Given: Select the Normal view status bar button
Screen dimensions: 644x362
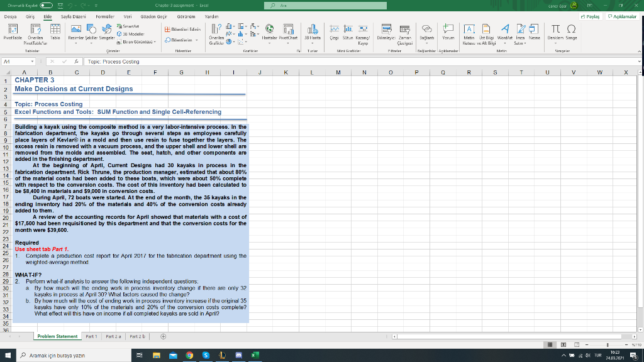Looking at the screenshot, I should click(x=550, y=345).
